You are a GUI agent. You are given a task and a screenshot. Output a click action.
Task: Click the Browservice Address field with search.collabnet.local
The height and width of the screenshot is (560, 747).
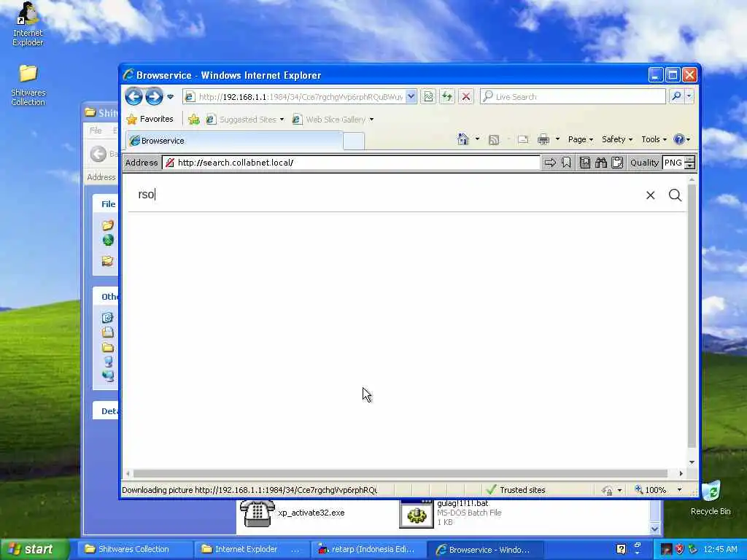click(x=351, y=163)
